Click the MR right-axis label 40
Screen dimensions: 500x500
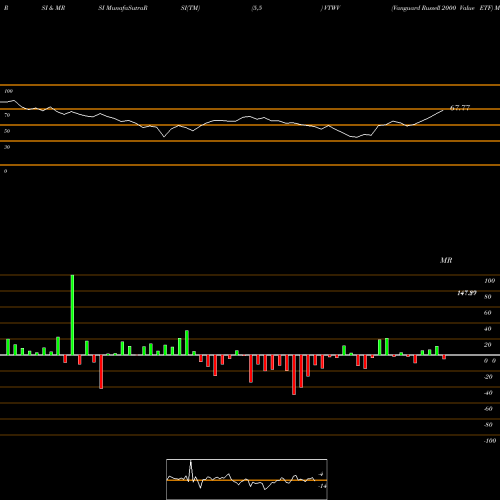[488, 329]
